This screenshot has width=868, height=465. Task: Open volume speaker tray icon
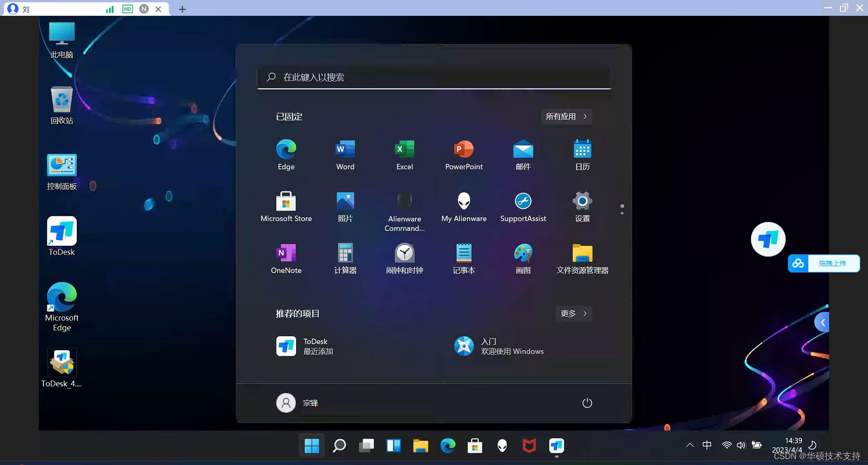pyautogui.click(x=741, y=445)
